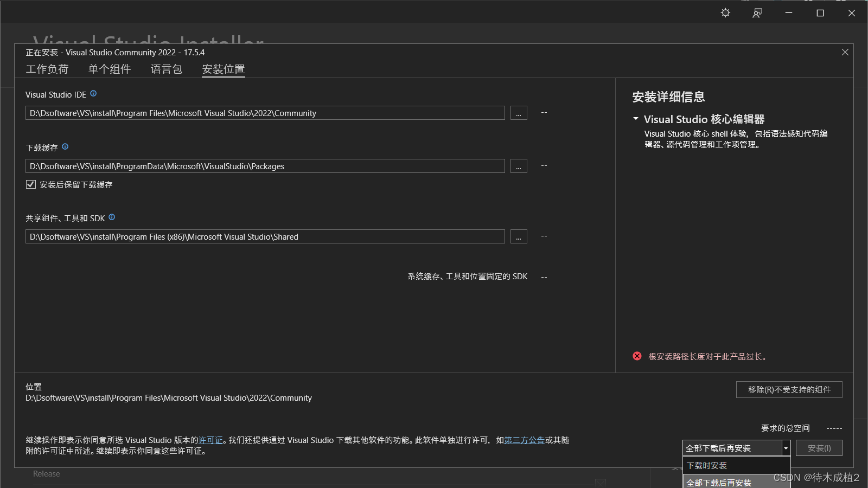Open the install mode dropdown arrow

[786, 448]
